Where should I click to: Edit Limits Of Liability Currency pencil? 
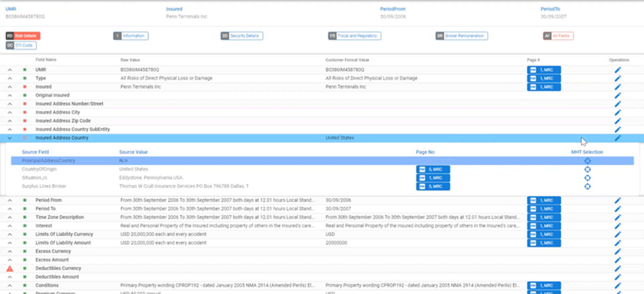pyautogui.click(x=618, y=235)
